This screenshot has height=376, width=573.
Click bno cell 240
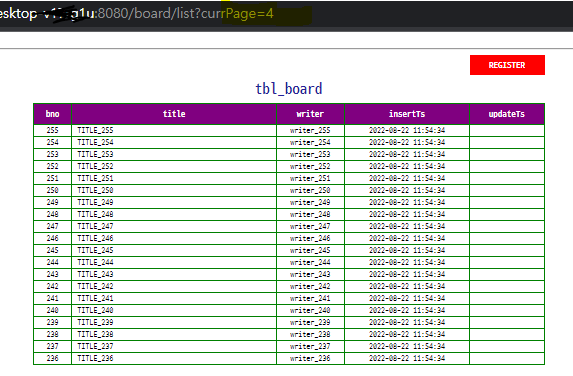53,310
